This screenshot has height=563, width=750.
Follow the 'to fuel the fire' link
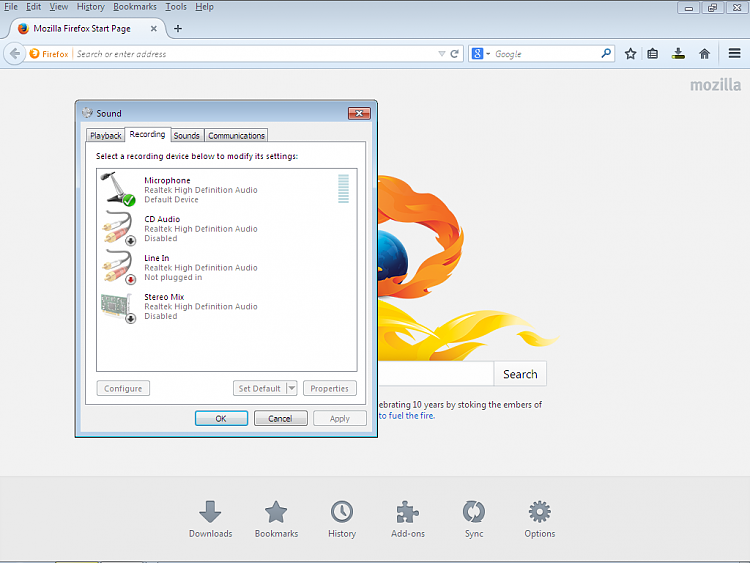click(x=407, y=416)
